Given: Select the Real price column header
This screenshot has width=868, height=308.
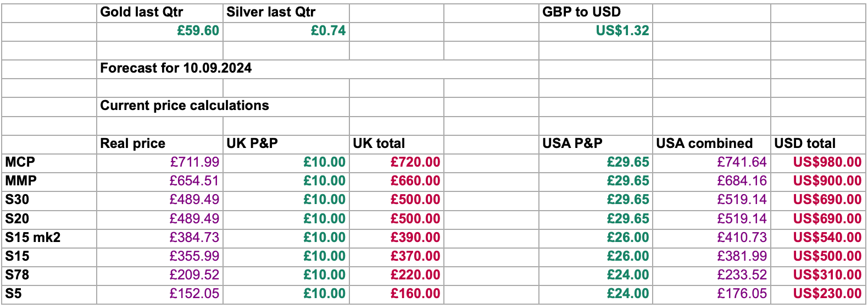Looking at the screenshot, I should click(x=132, y=144).
